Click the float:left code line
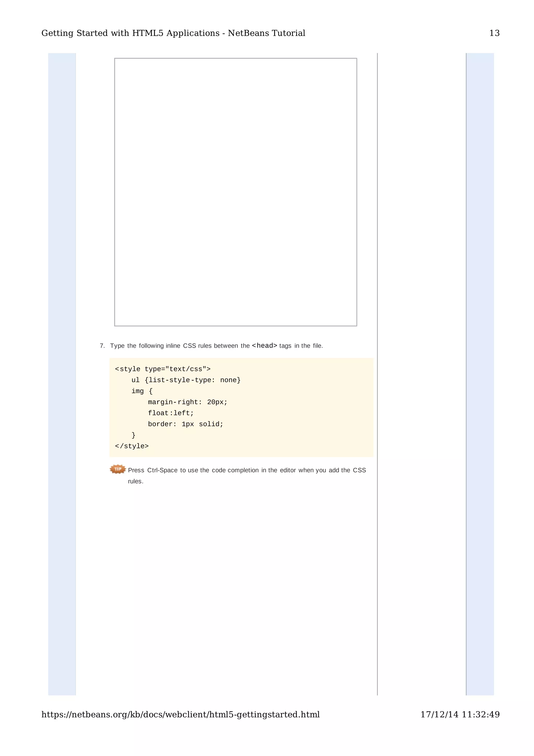 (x=171, y=413)
